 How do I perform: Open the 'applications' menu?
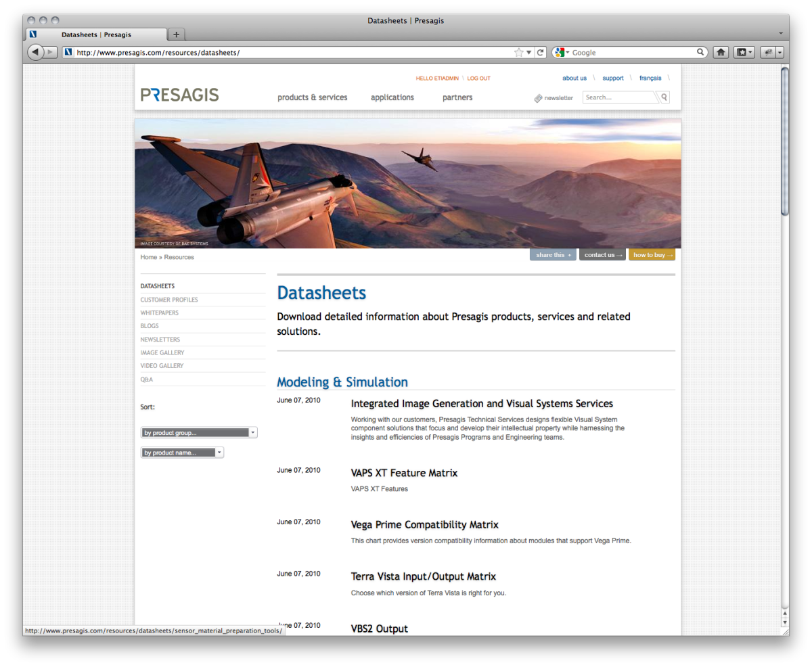click(392, 97)
